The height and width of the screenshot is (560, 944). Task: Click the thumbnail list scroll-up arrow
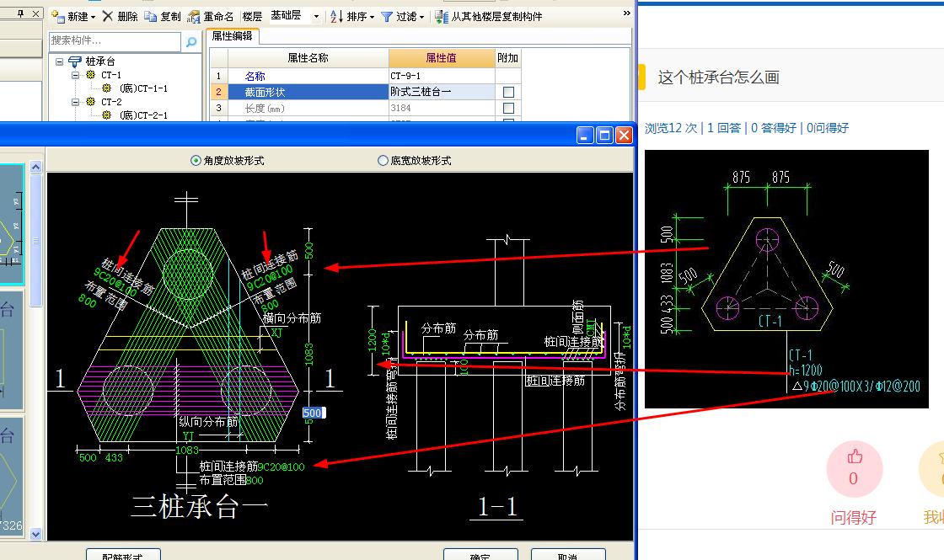35,167
